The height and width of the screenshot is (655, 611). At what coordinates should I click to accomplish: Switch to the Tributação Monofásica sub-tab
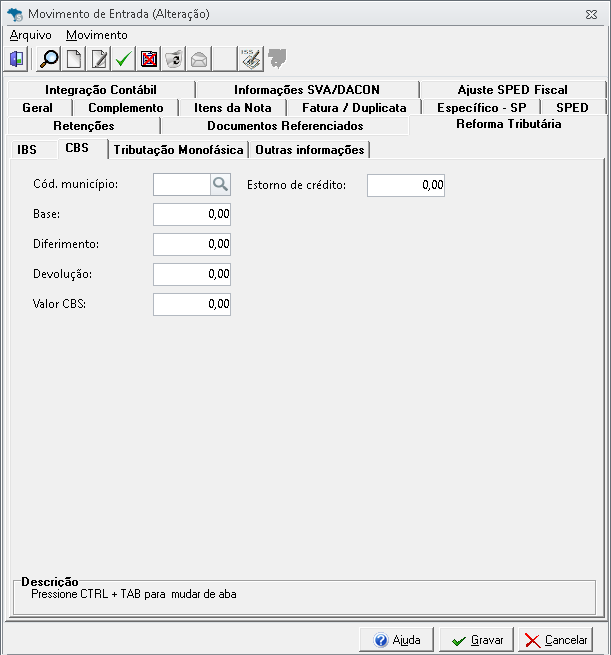pos(178,150)
